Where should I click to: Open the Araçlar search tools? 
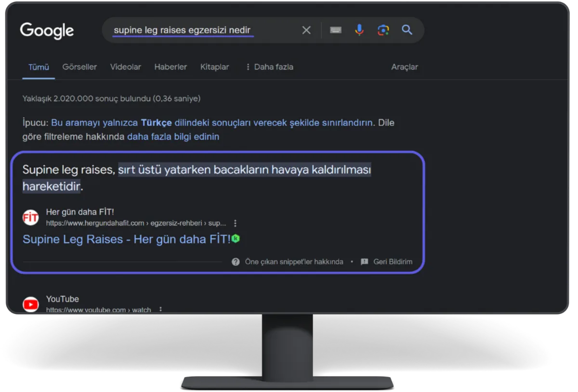[405, 67]
